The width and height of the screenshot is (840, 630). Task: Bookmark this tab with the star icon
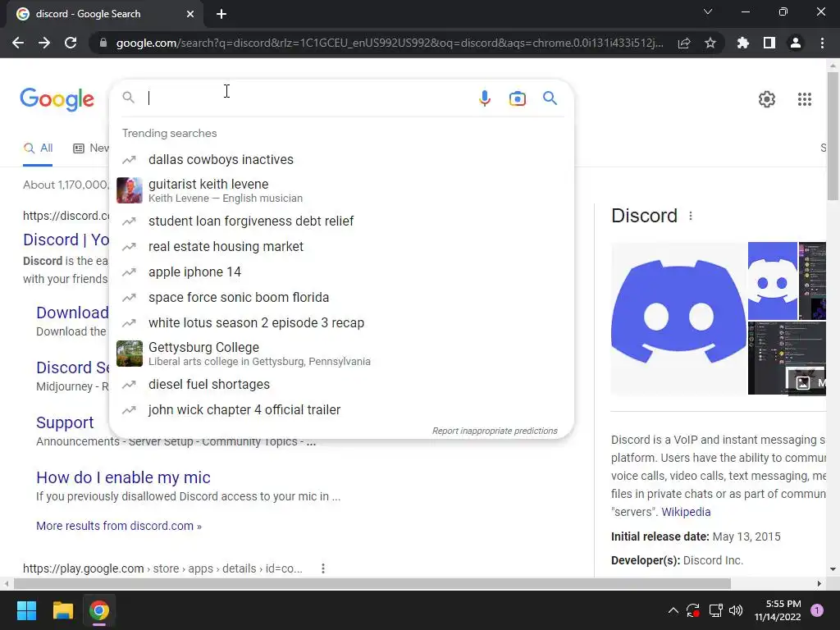pos(710,43)
